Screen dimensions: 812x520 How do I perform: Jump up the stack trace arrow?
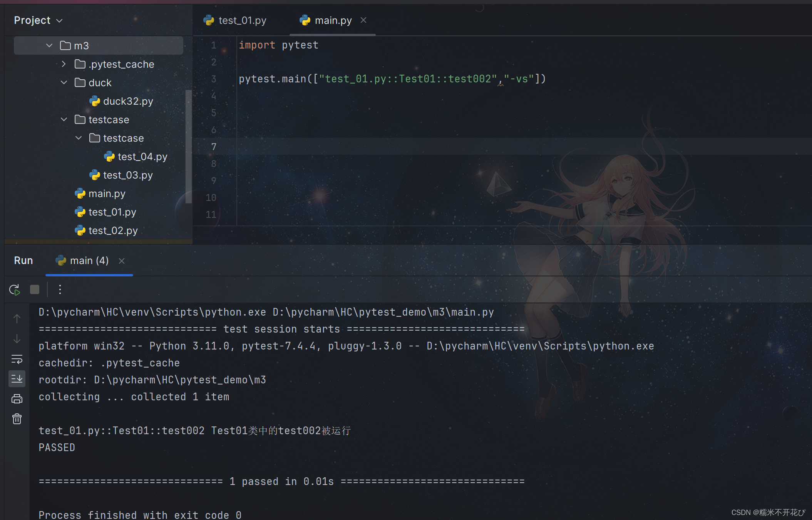pos(17,319)
